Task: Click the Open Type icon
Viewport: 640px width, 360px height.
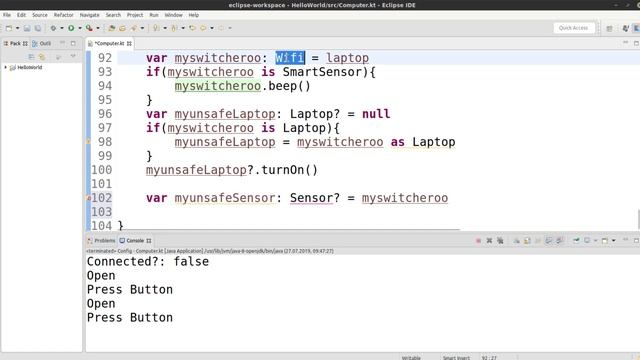Action: coord(122,28)
